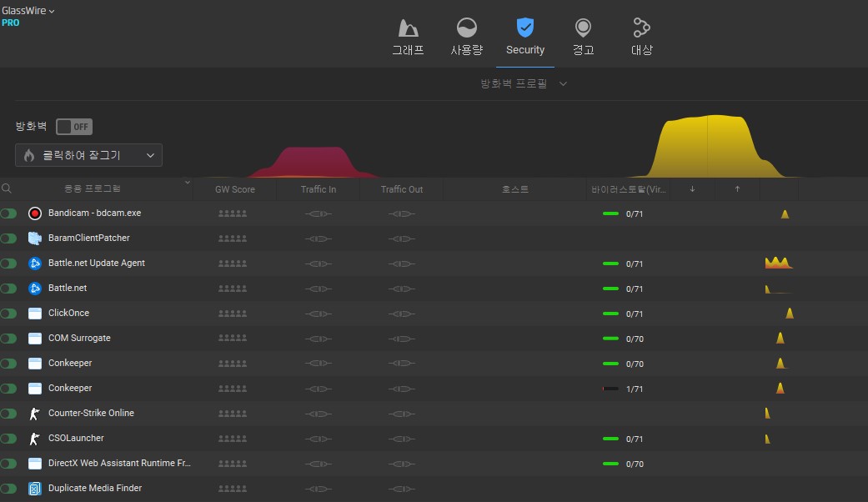Click the 0/71 VirusTotal result for CSOLauncher
The height and width of the screenshot is (502, 868).
coord(623,439)
